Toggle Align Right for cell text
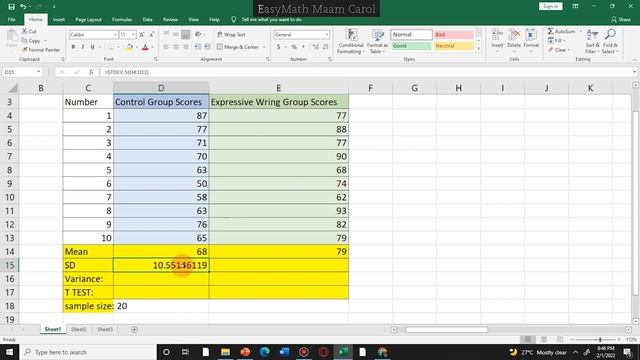 point(185,47)
